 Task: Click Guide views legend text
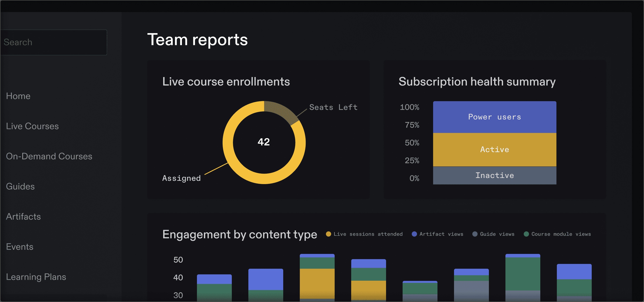click(497, 234)
